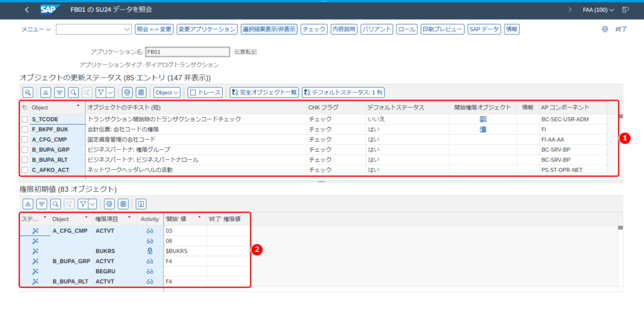Click the 選択結果表示/非表示 button

(269, 29)
